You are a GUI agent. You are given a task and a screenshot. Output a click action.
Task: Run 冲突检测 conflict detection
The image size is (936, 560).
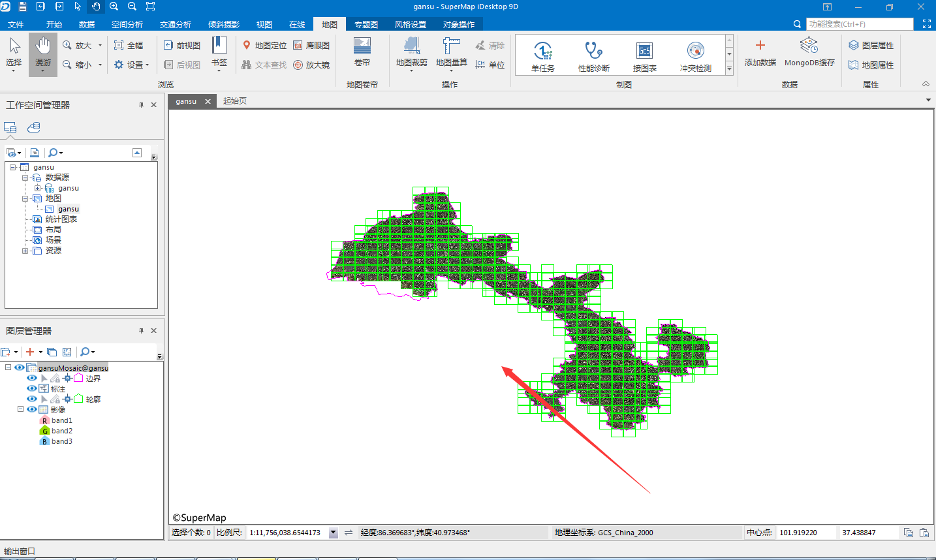(x=696, y=55)
